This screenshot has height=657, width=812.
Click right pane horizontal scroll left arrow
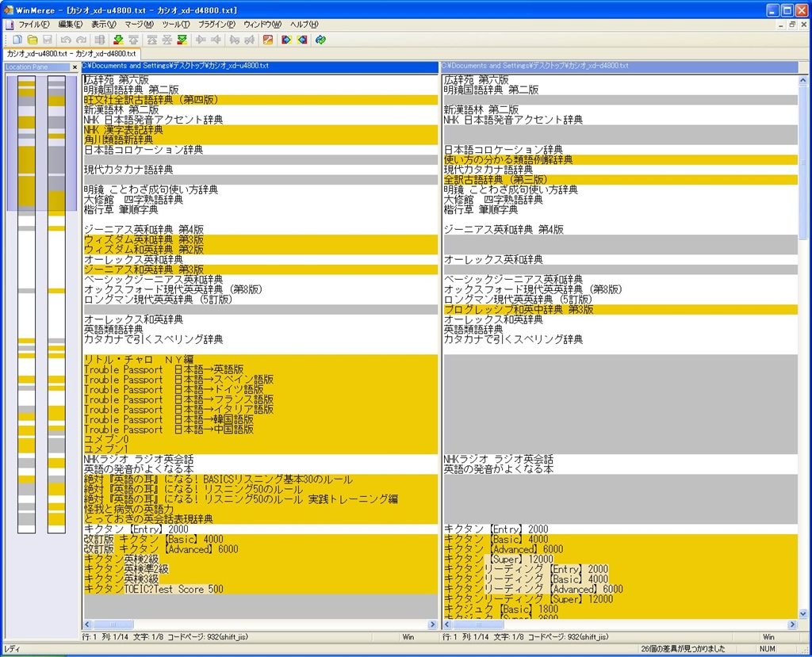pyautogui.click(x=447, y=625)
